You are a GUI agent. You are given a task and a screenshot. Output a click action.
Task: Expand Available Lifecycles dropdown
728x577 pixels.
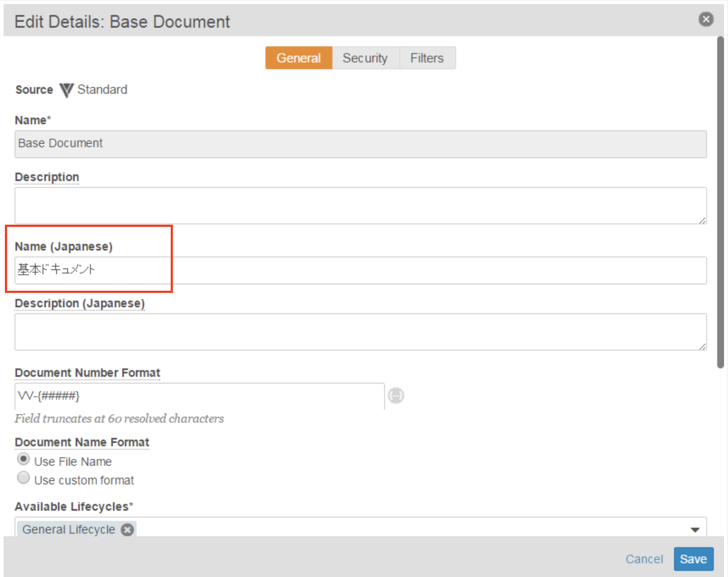pos(695,530)
